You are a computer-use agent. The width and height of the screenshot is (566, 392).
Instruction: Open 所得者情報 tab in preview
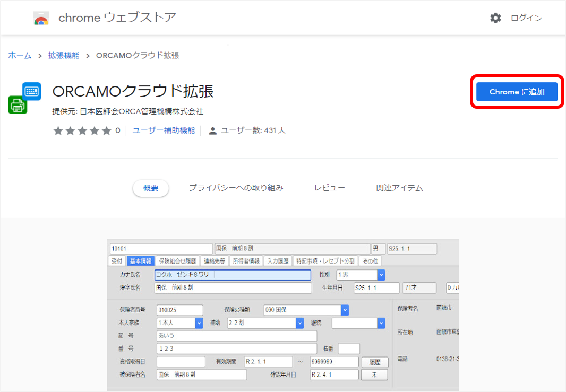(246, 261)
